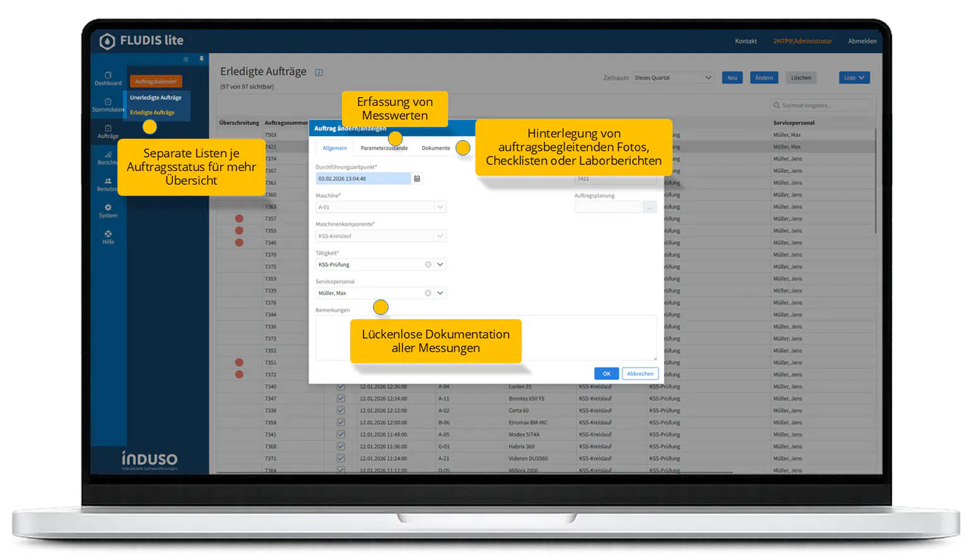The image size is (972, 560).
Task: Expand the Tätigkeit dropdown arrow
Action: tap(440, 265)
